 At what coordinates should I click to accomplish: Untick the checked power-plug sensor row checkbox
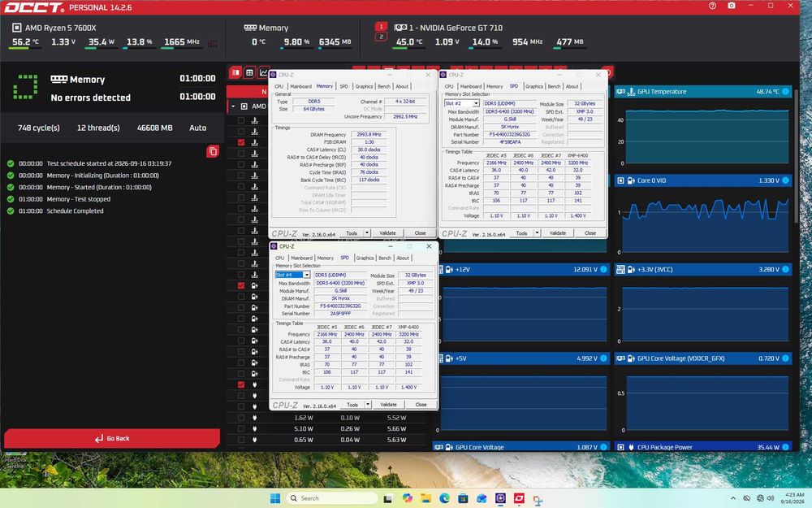click(x=241, y=384)
